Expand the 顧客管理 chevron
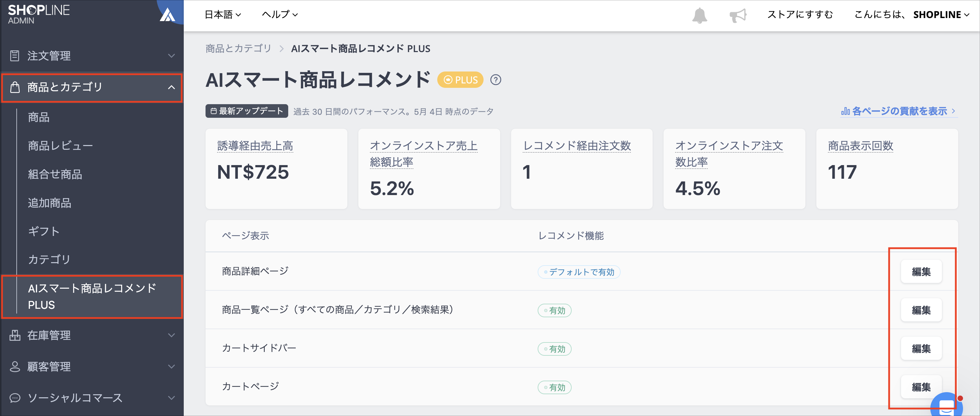 171,367
